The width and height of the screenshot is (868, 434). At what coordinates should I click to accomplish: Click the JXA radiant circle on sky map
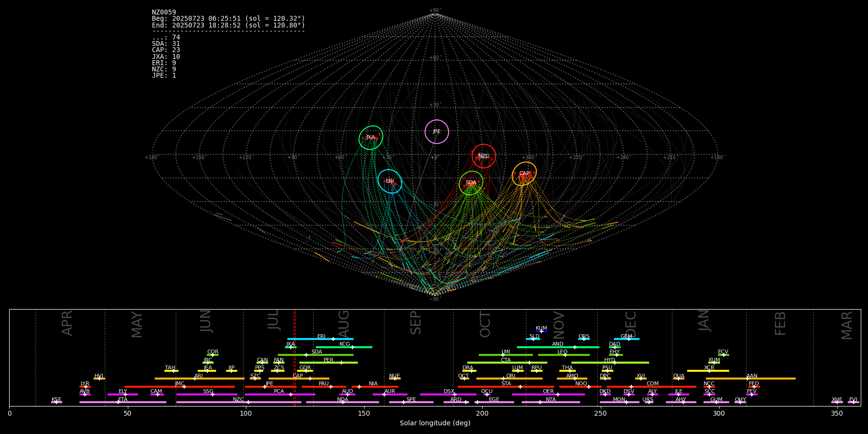pos(371,137)
